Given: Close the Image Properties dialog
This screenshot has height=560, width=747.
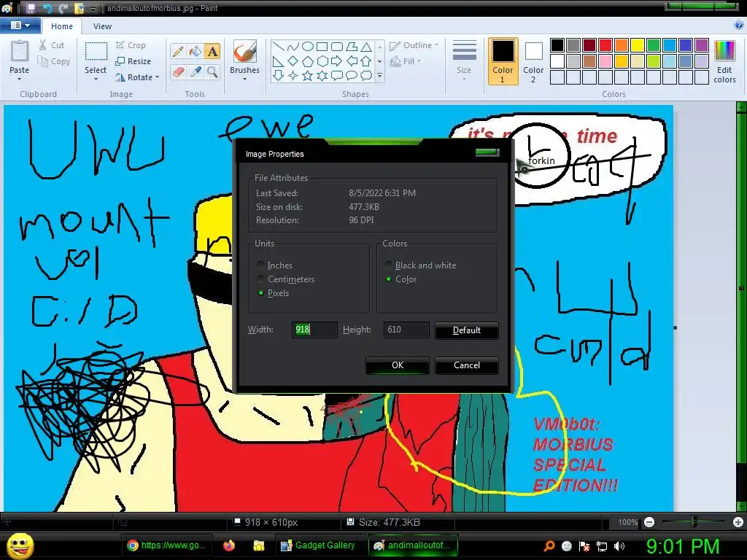Looking at the screenshot, I should (x=487, y=152).
